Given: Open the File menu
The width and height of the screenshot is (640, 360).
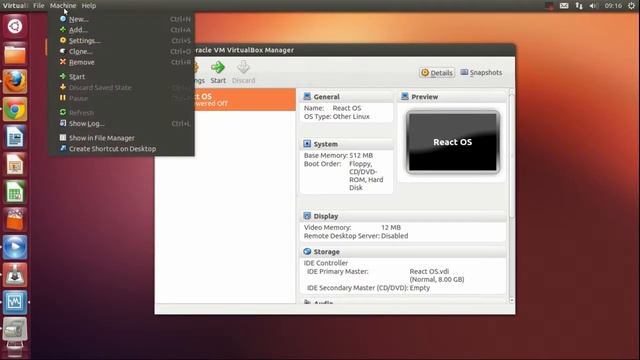Looking at the screenshot, I should click(x=38, y=6).
